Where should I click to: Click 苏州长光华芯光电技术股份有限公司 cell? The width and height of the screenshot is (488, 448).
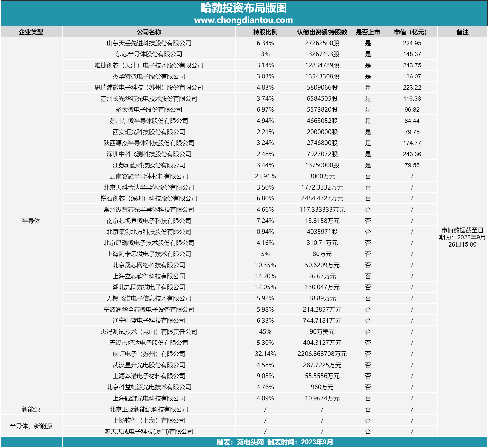149,99
